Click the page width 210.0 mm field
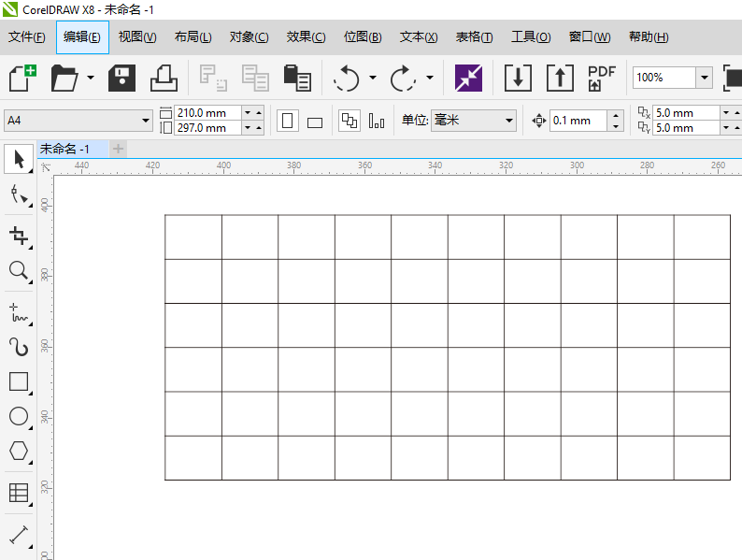Viewport: 742px width, 560px height. pos(206,113)
